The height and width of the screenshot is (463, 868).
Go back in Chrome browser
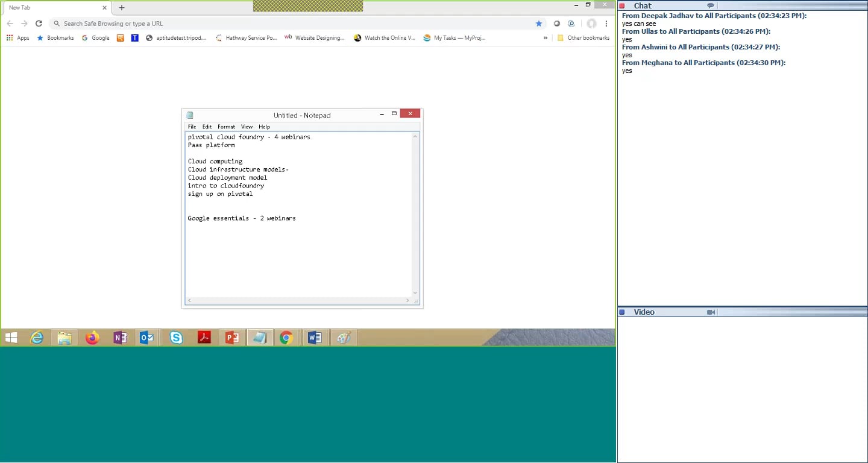pyautogui.click(x=10, y=24)
